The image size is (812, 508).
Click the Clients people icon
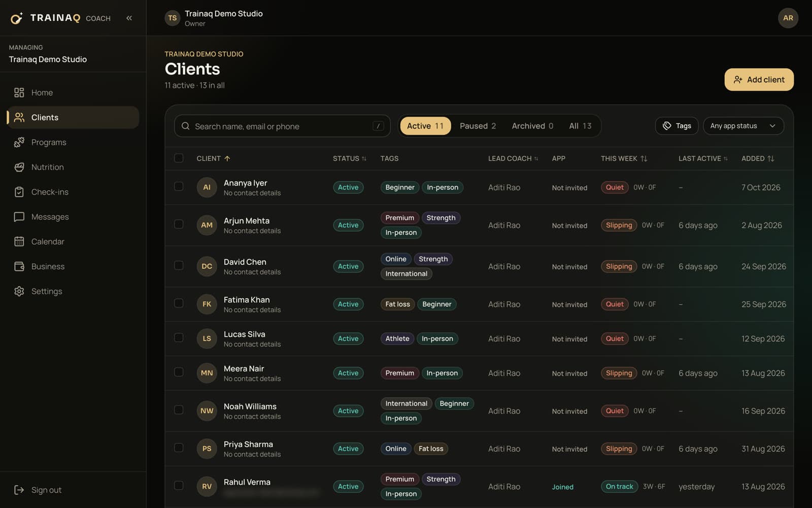click(19, 117)
